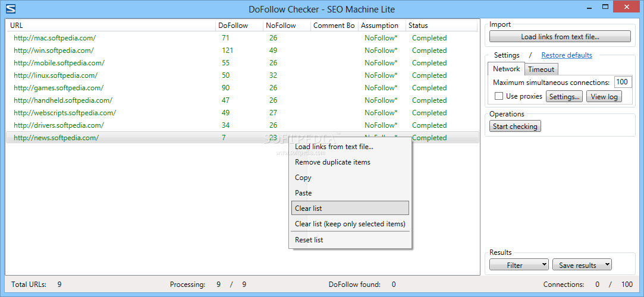Click the View log button
Viewport: 644px width, 297px height.
(x=604, y=97)
